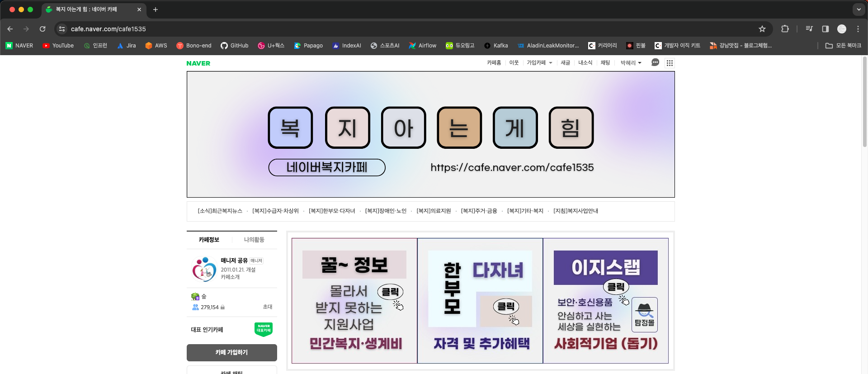Expand the 박혜리 account dropdown

(x=631, y=63)
